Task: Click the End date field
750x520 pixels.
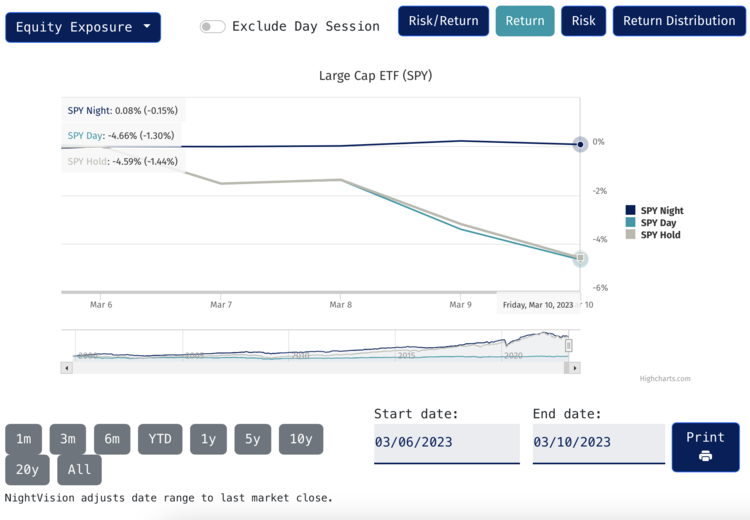Action: coord(598,443)
